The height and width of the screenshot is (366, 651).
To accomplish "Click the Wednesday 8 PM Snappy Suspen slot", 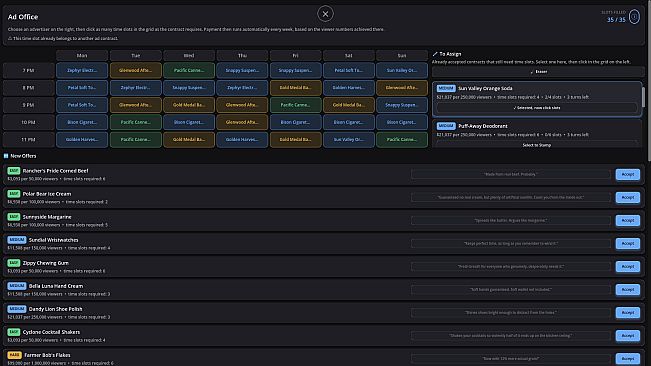I will coord(189,88).
